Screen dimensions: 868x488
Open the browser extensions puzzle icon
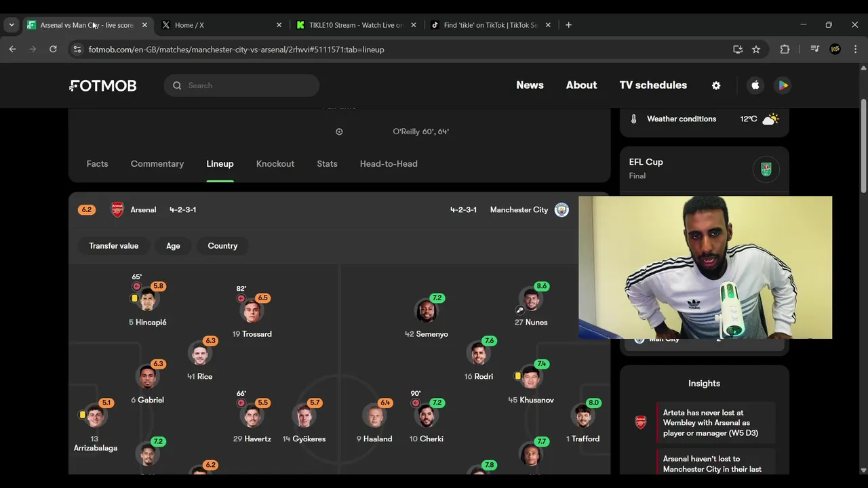tap(785, 49)
